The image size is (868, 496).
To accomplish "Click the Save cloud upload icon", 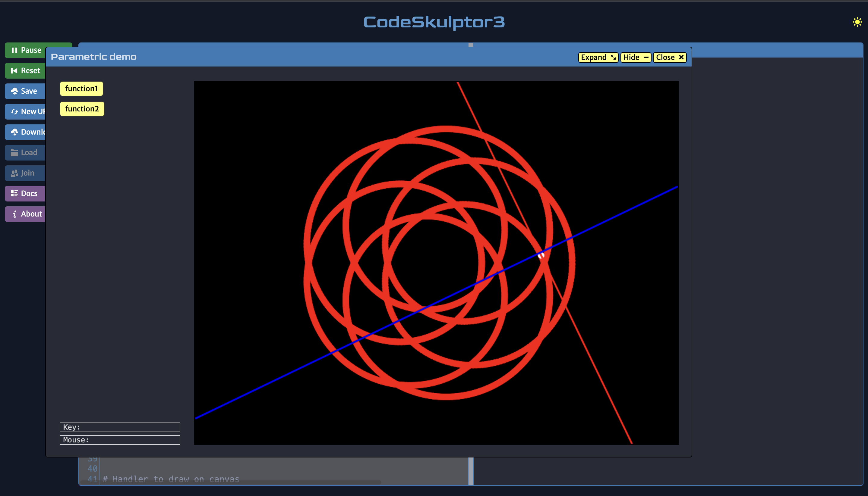I will [x=14, y=91].
